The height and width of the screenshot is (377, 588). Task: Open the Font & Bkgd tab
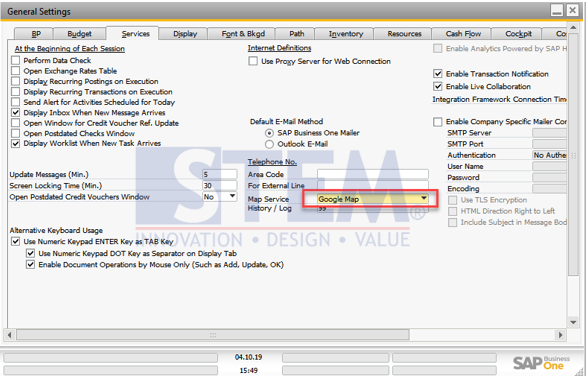coord(243,34)
